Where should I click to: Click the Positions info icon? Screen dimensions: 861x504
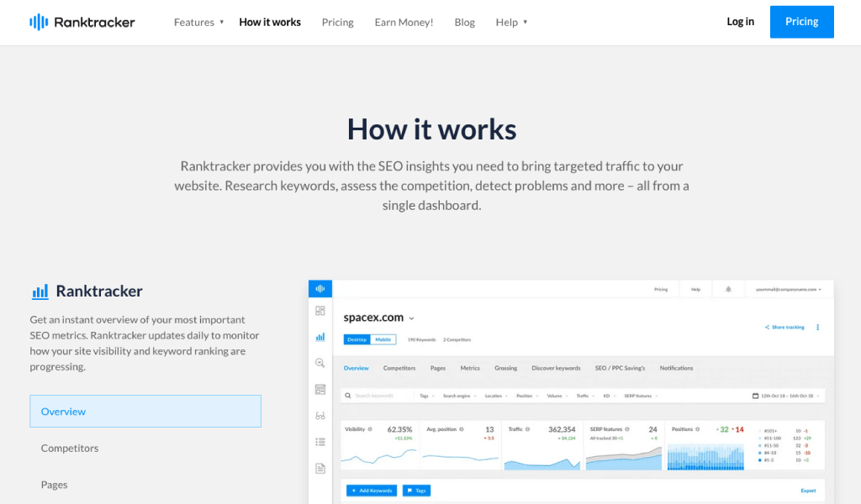(x=698, y=429)
